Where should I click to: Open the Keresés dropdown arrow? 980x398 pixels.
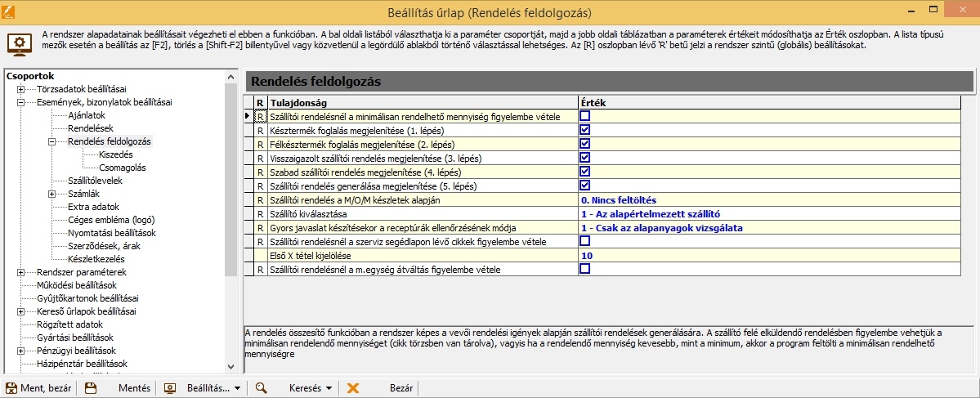coord(329,388)
